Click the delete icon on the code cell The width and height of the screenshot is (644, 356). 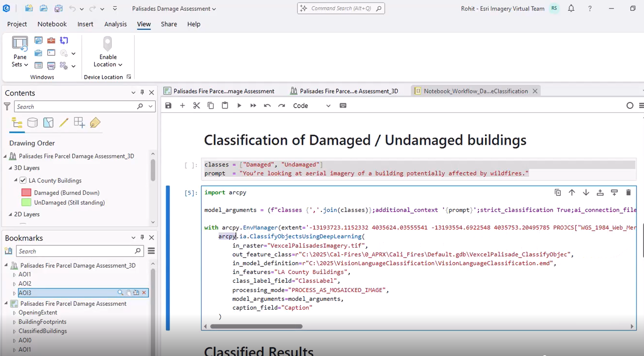point(628,192)
